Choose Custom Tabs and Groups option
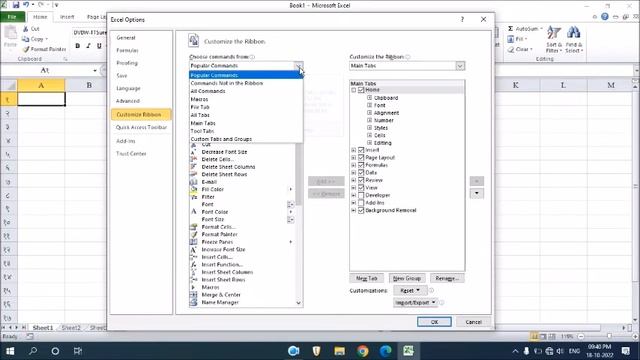The width and height of the screenshot is (640, 360). [x=246, y=139]
